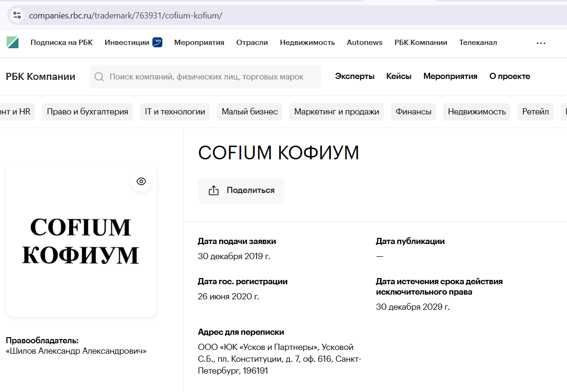Viewport: 567px width, 392px height.
Task: Select the Ретейл category chip
Action: point(535,112)
